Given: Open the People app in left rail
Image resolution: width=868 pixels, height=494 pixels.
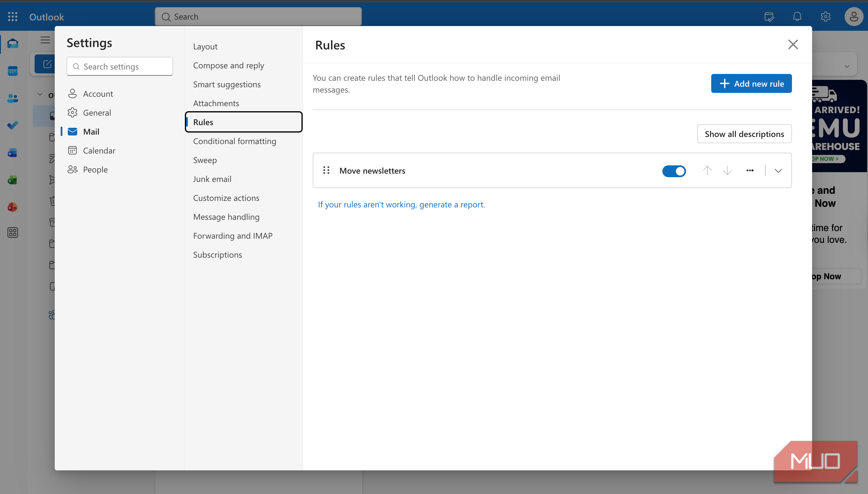Looking at the screenshot, I should 12,99.
